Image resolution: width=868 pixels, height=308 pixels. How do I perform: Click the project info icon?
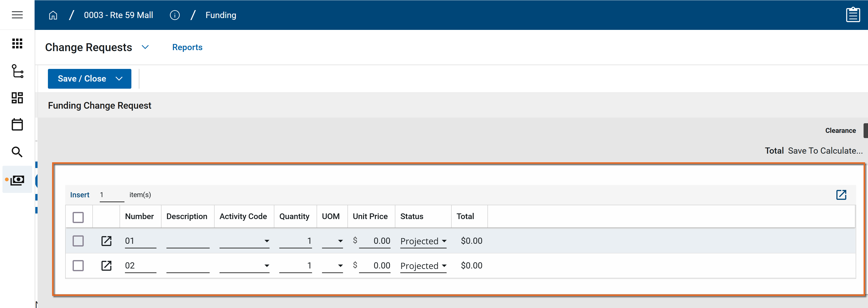[175, 15]
